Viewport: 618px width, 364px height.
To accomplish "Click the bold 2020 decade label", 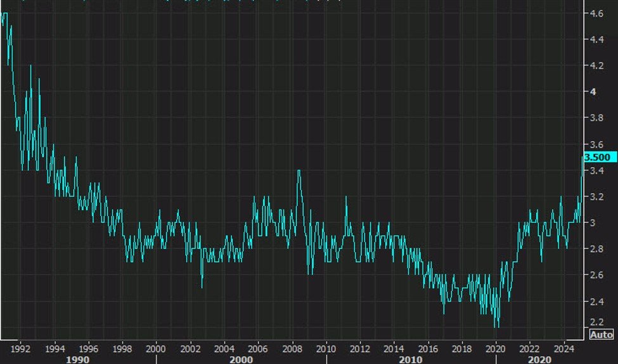I will (x=538, y=359).
